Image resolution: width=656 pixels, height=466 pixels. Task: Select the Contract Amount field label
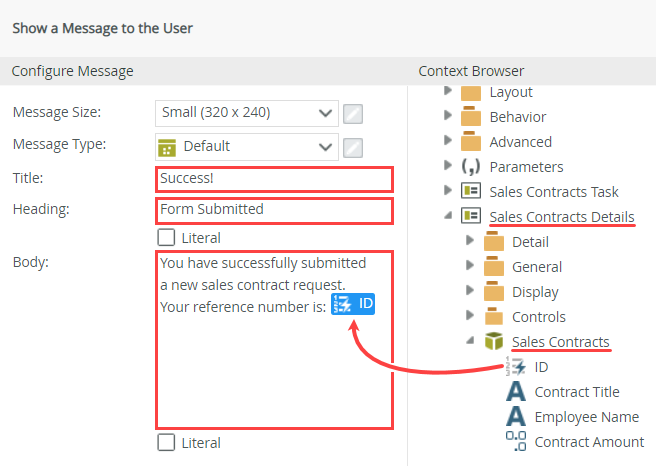[x=589, y=442]
